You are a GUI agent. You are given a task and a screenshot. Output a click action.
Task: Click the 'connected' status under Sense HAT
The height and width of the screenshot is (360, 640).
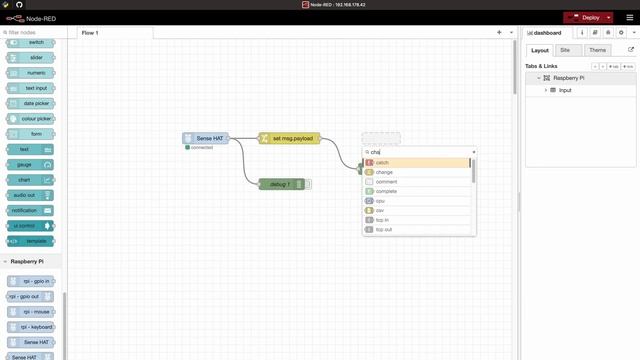[x=199, y=147]
